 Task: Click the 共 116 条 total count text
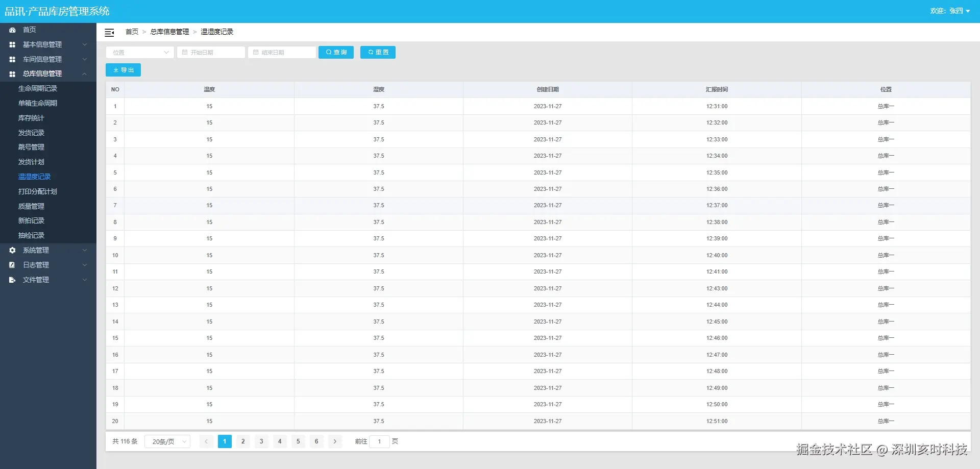[x=125, y=441]
